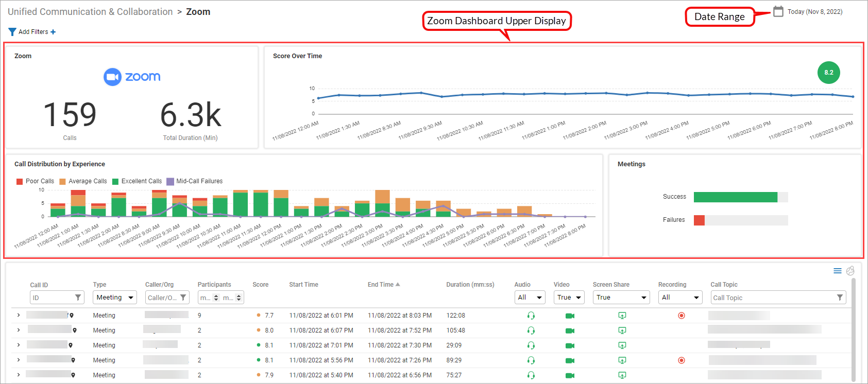Click audio headset icon in 89:29 row

(531, 360)
